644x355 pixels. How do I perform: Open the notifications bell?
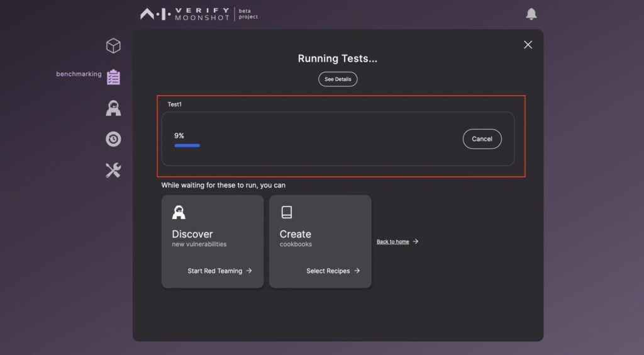(x=531, y=14)
